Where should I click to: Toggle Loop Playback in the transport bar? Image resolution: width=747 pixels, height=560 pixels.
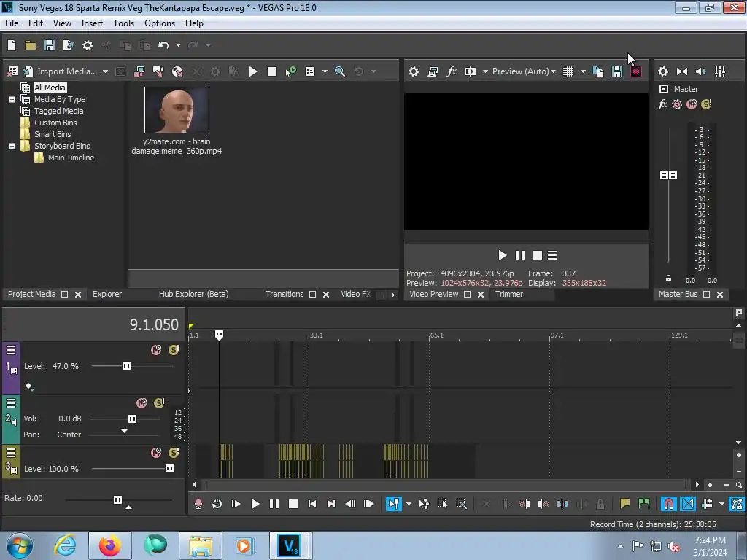(217, 504)
